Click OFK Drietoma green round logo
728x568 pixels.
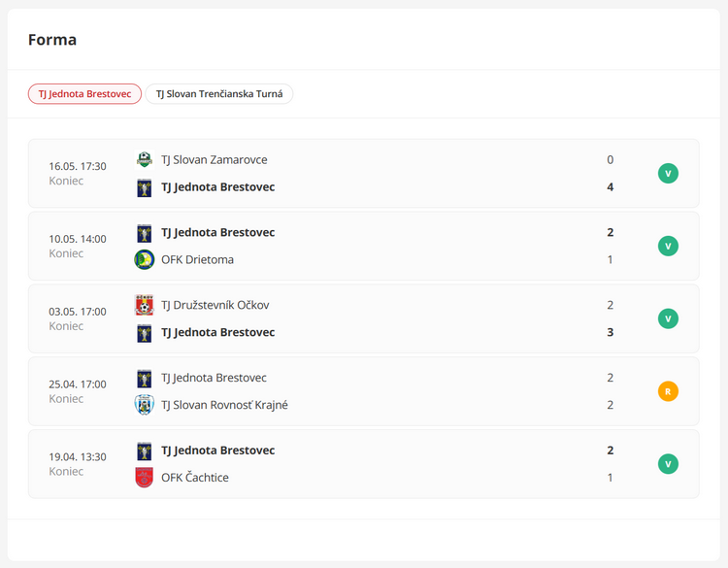coord(145,259)
